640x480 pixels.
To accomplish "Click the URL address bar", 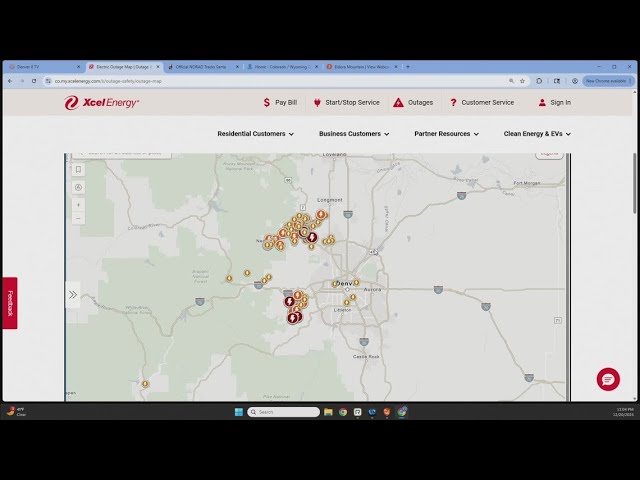I will (278, 81).
